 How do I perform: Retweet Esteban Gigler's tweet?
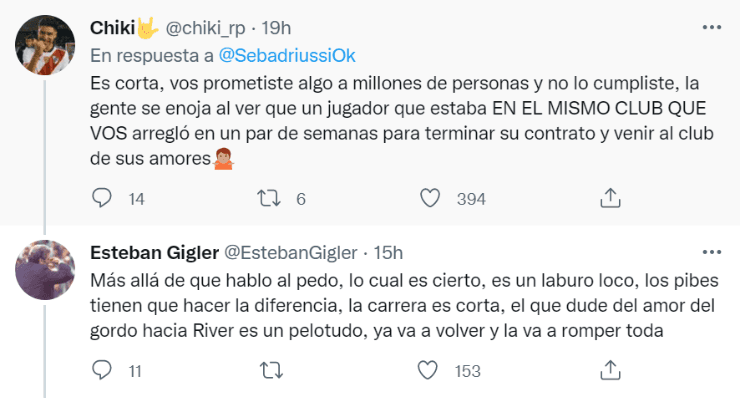coord(267,371)
